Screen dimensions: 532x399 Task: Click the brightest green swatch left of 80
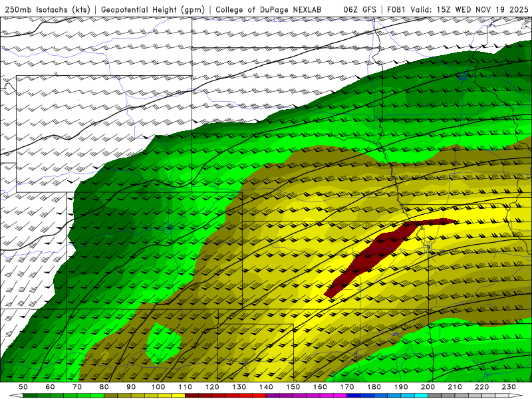click(97, 395)
